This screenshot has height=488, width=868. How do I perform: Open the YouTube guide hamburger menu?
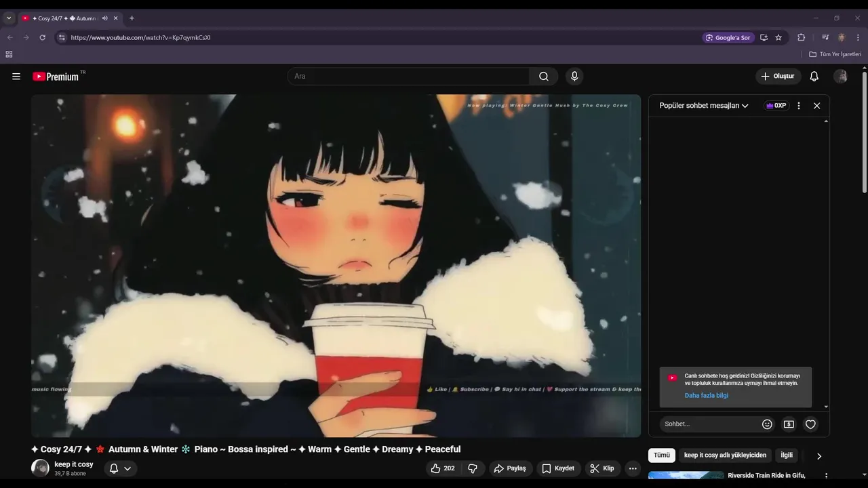(x=16, y=77)
